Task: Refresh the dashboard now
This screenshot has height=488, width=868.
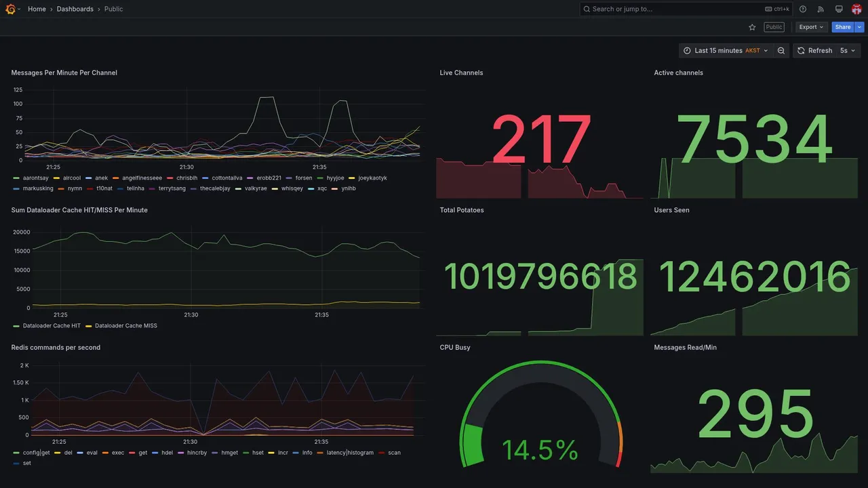Action: [814, 51]
